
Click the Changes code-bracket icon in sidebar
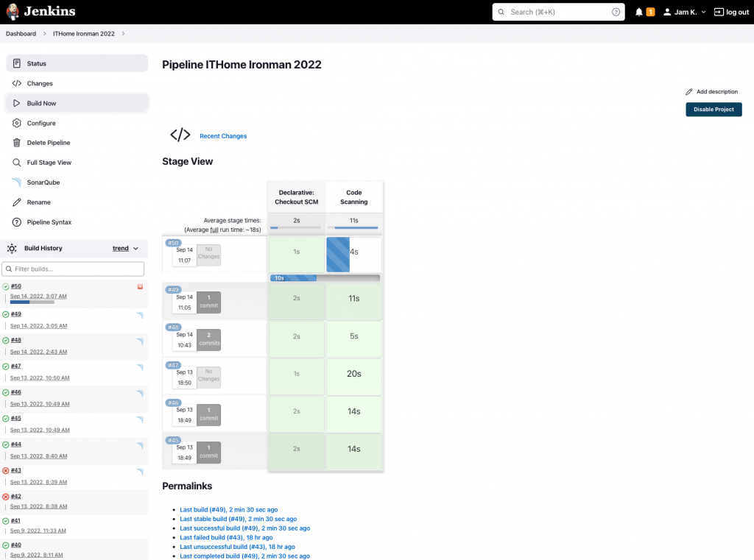[17, 83]
